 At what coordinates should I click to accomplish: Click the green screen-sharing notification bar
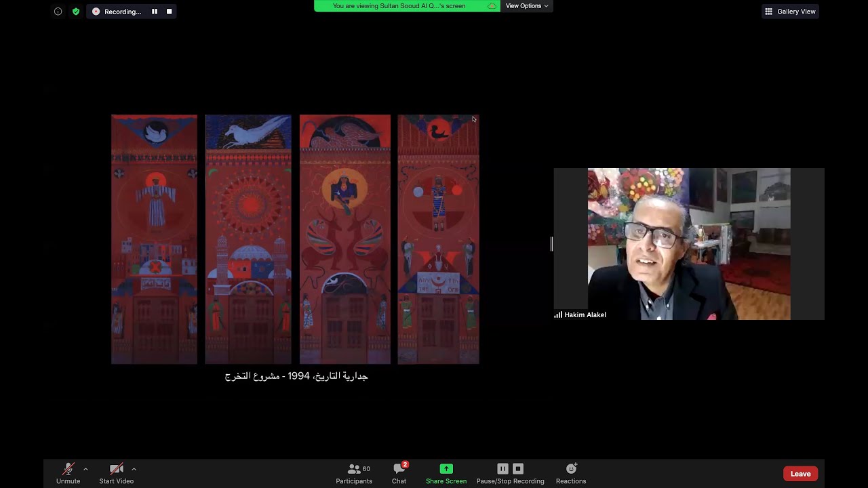pos(407,6)
